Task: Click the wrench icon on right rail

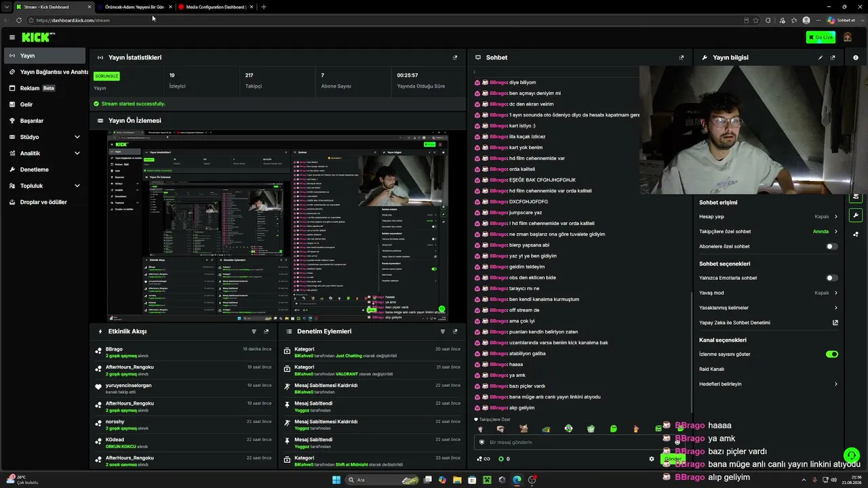Action: click(x=856, y=216)
